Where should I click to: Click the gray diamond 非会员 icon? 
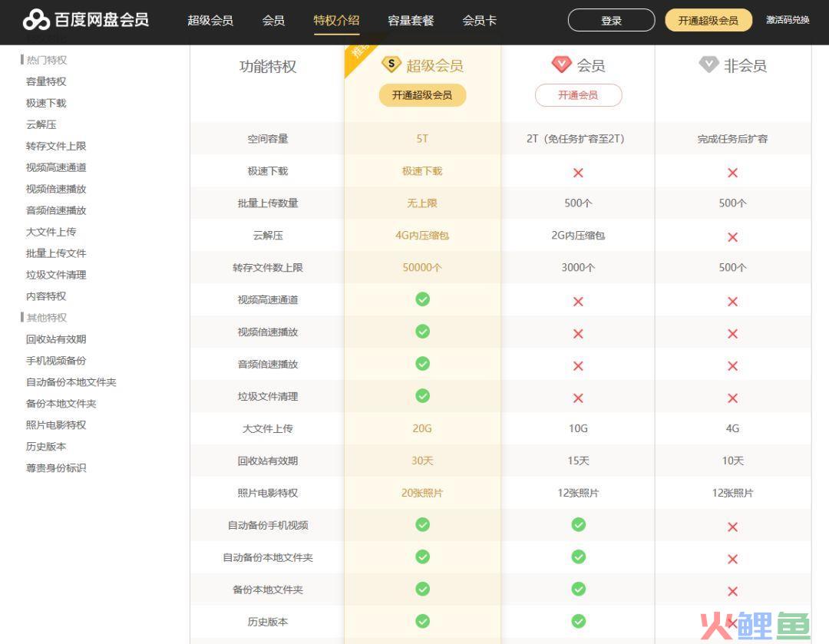click(709, 64)
